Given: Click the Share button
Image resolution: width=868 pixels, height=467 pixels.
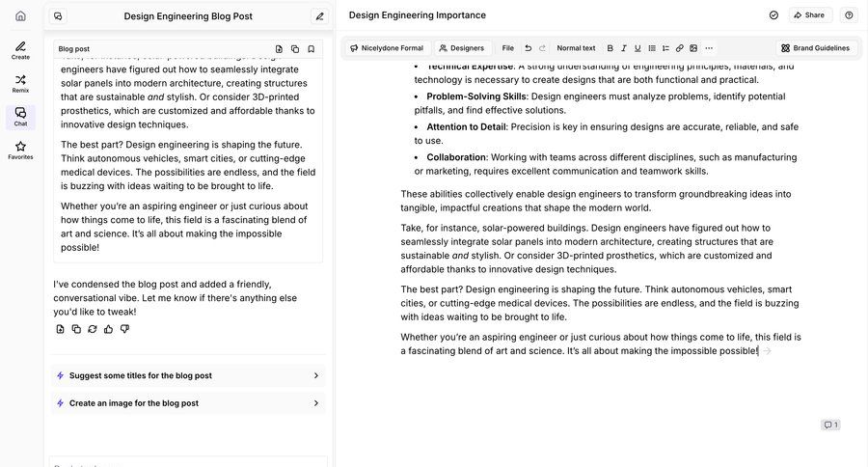Looking at the screenshot, I should click(810, 15).
